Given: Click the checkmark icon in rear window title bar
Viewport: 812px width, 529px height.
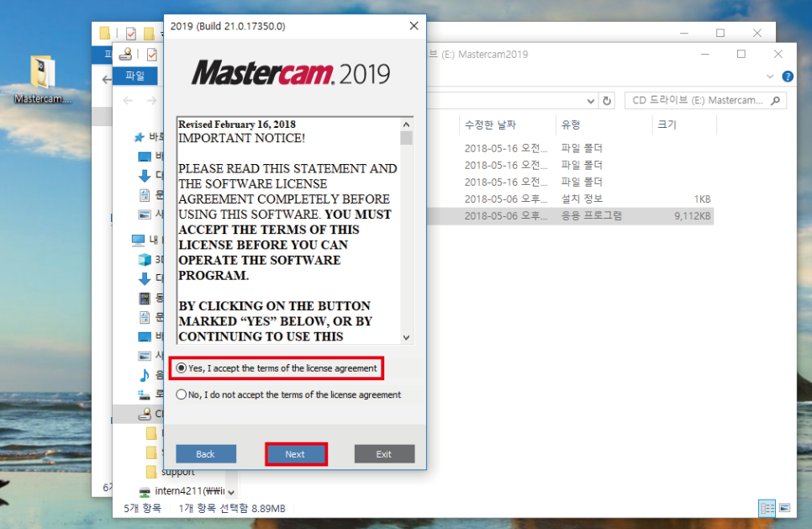Looking at the screenshot, I should [131, 34].
